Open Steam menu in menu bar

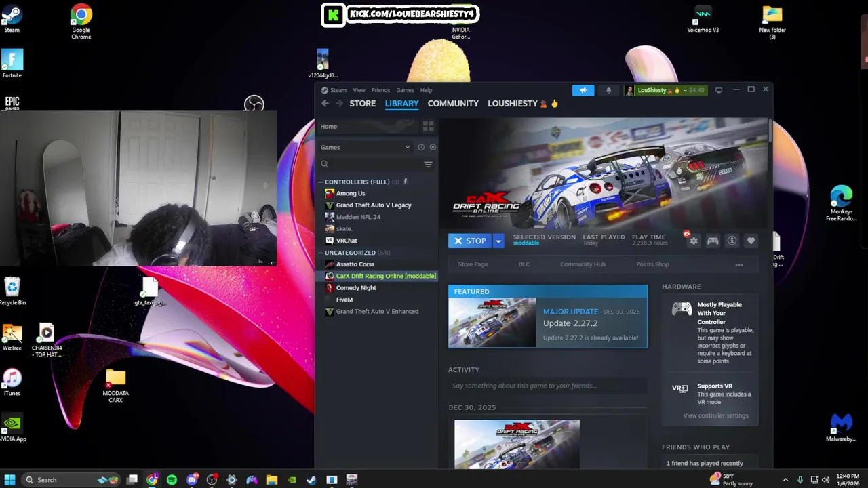tap(338, 90)
